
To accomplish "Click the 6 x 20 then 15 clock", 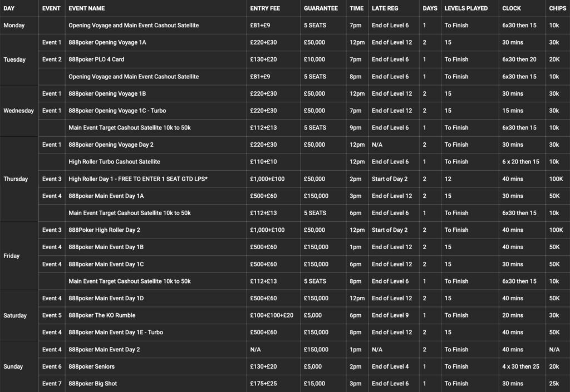I will click(520, 162).
